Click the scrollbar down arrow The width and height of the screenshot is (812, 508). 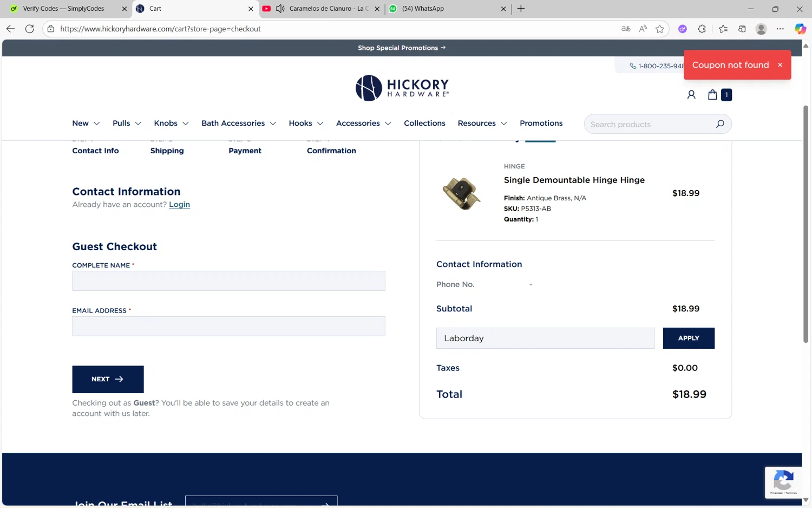pos(806,500)
